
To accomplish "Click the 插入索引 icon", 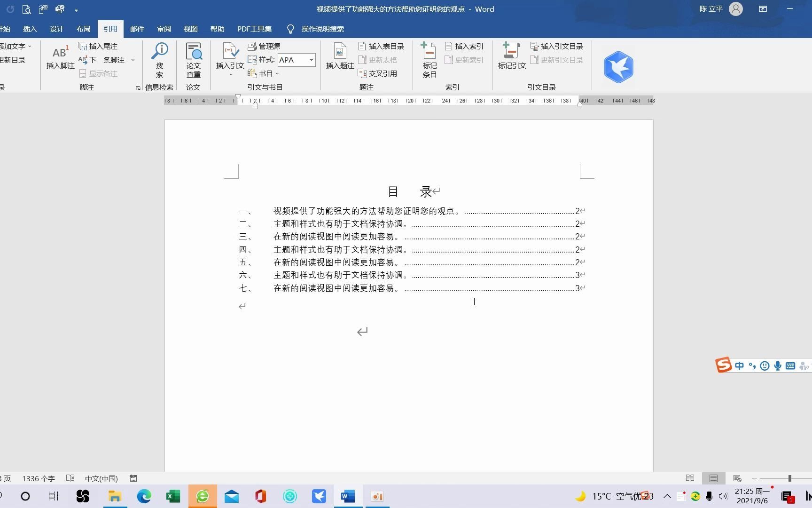I will tap(464, 46).
